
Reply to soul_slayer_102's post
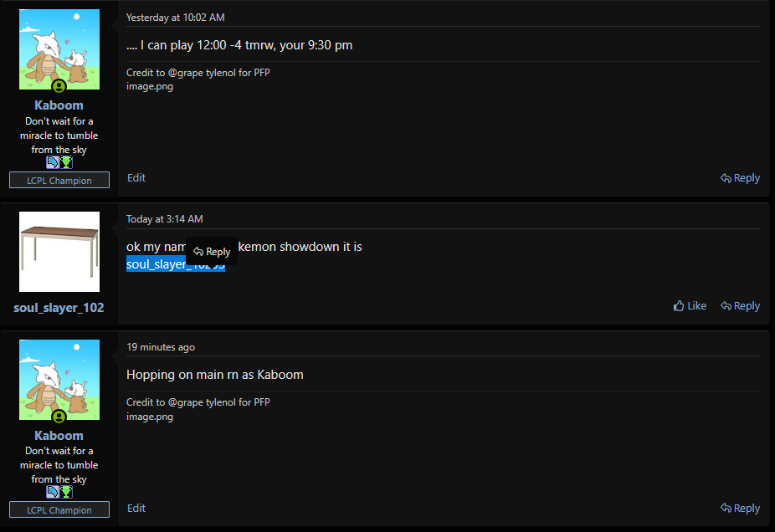click(740, 306)
